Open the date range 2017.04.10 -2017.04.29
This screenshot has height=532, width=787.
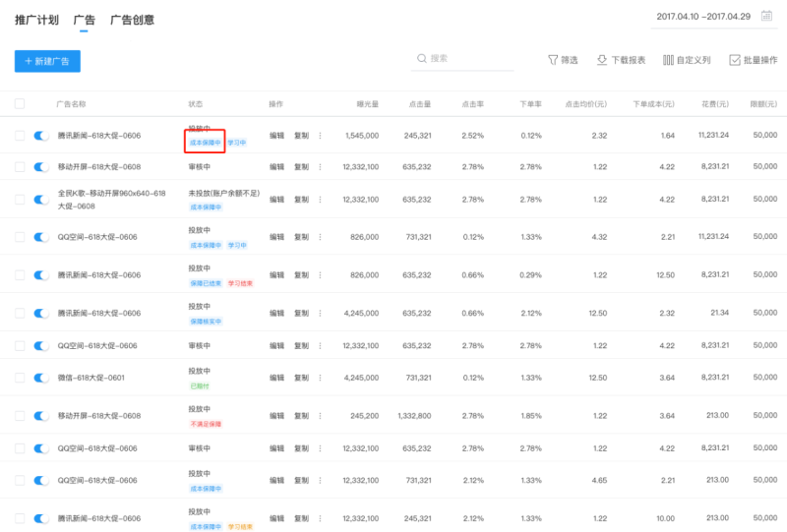coord(703,17)
